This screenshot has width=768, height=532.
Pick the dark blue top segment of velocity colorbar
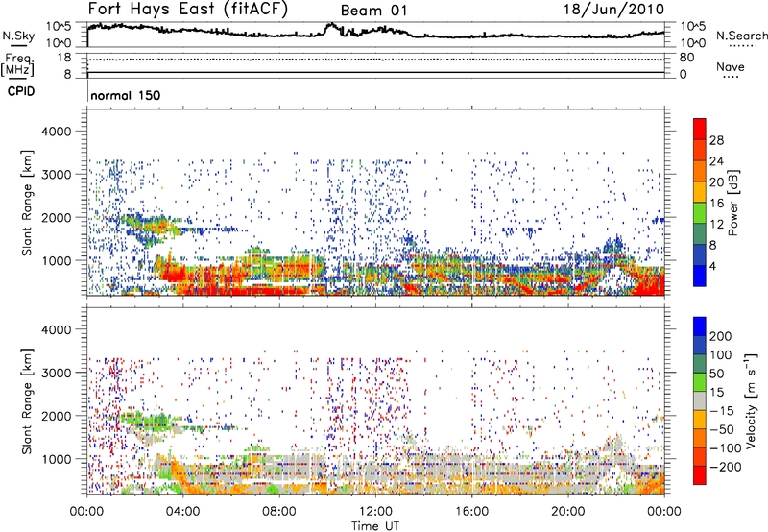click(700, 326)
